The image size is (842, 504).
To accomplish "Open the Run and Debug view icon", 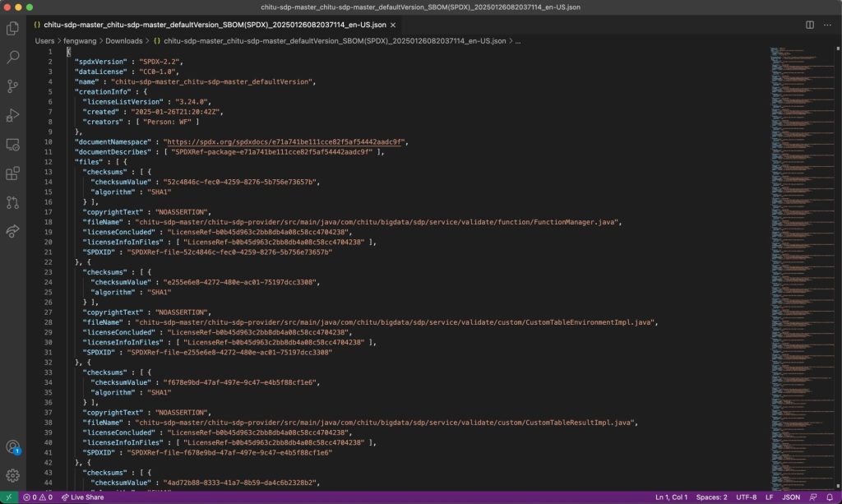I will 12,115.
